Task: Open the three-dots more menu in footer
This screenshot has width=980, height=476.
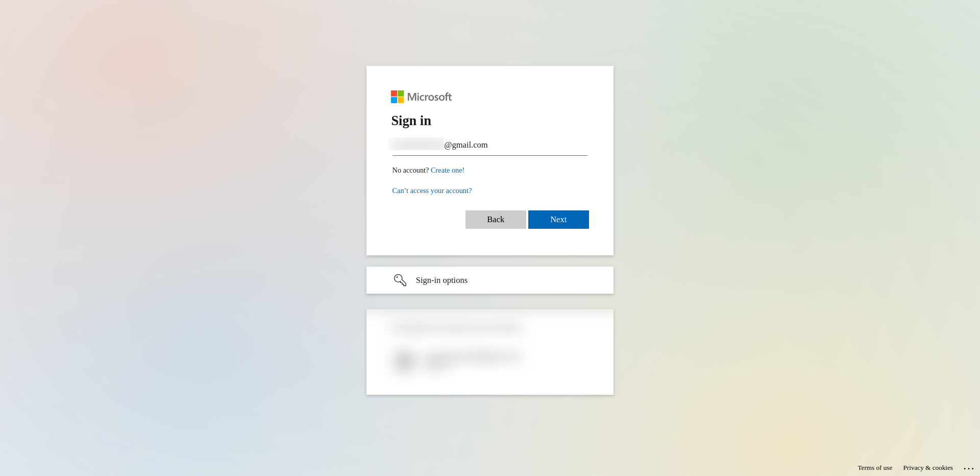Action: [x=969, y=468]
